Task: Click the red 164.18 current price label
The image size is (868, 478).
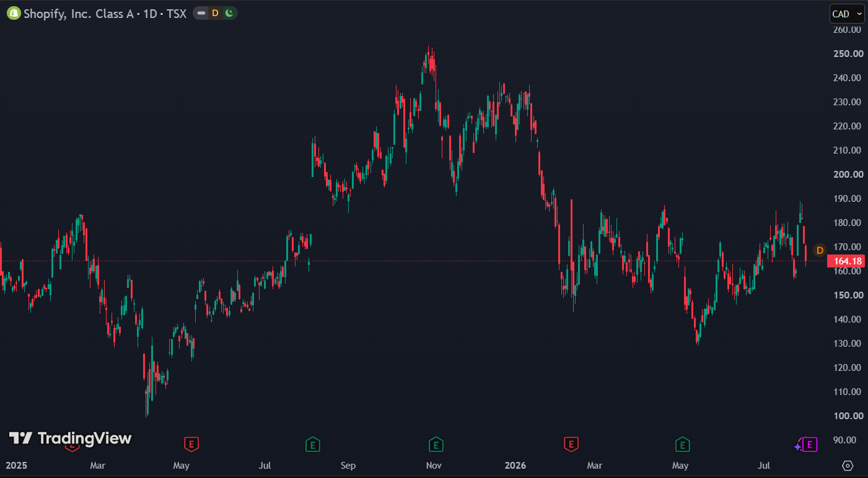Action: 845,261
